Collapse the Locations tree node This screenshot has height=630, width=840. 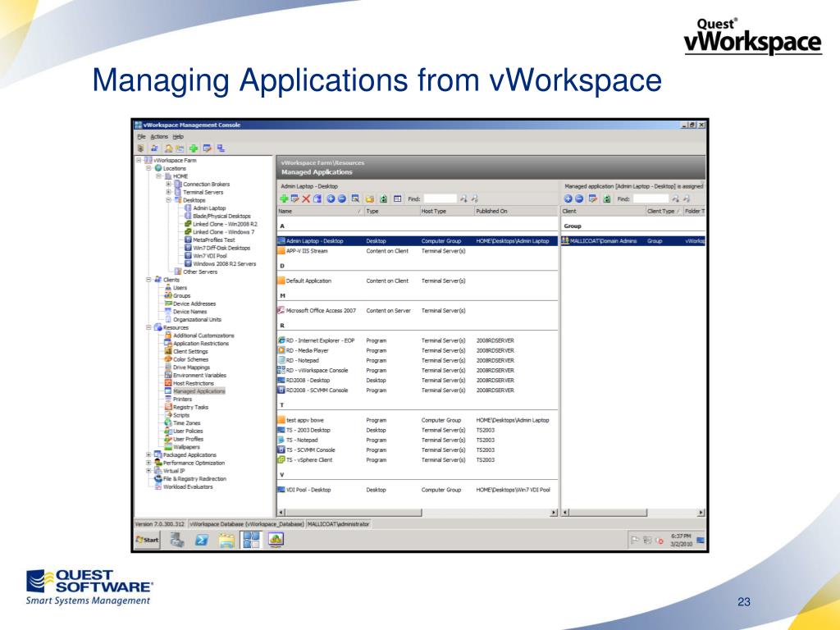pos(149,168)
